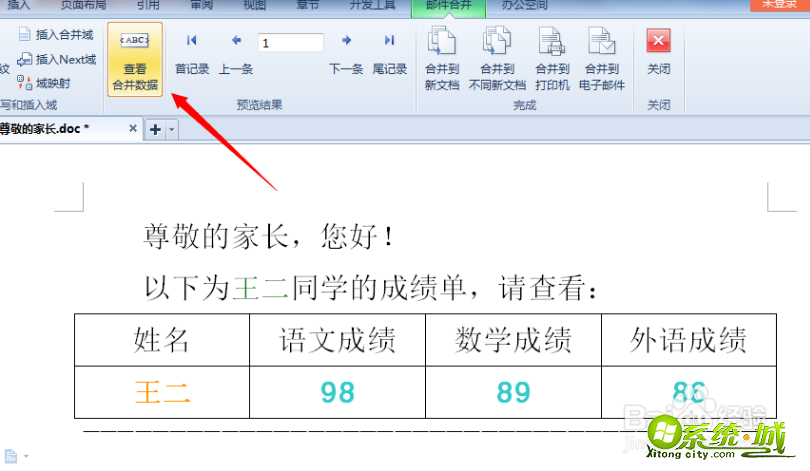Go to first record (首记录)
Screen dimensions: 810x471
[192, 54]
